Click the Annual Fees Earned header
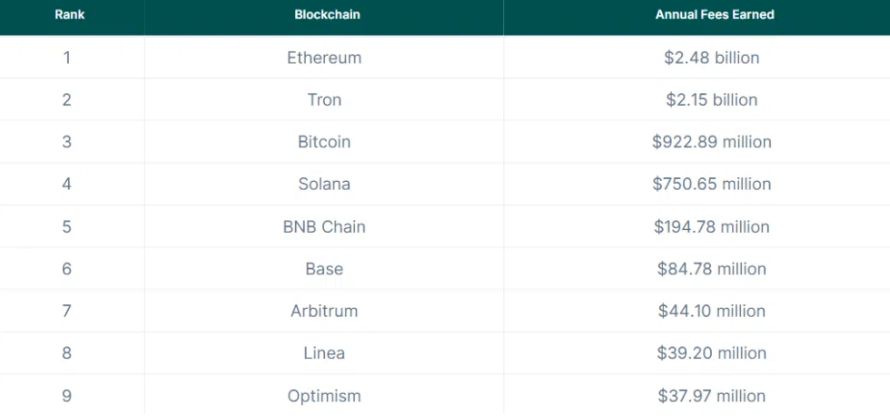The image size is (890, 419). pyautogui.click(x=714, y=15)
